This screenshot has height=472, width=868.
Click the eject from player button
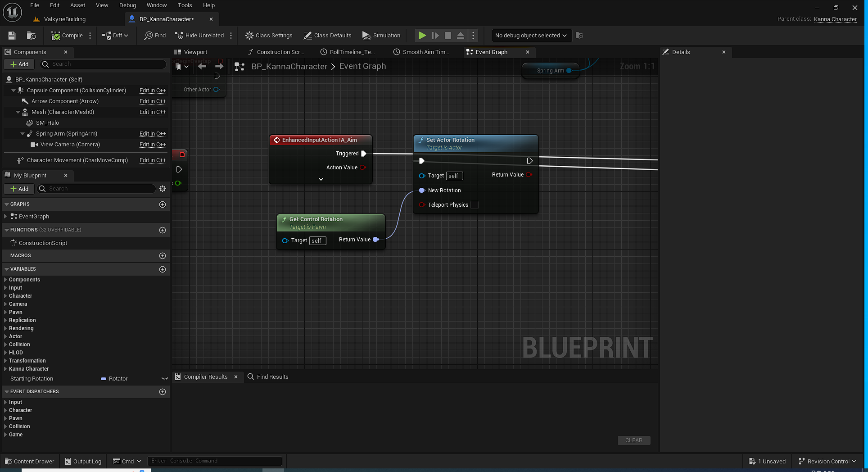461,36
